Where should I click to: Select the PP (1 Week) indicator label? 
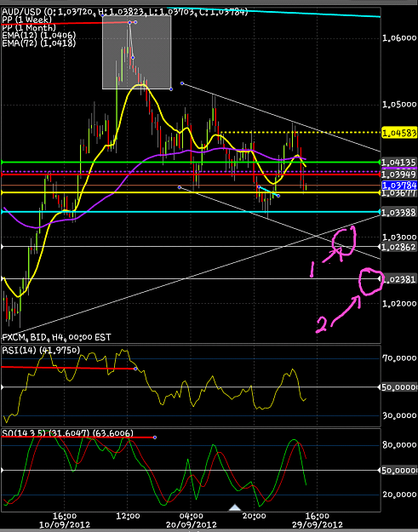tap(26, 20)
